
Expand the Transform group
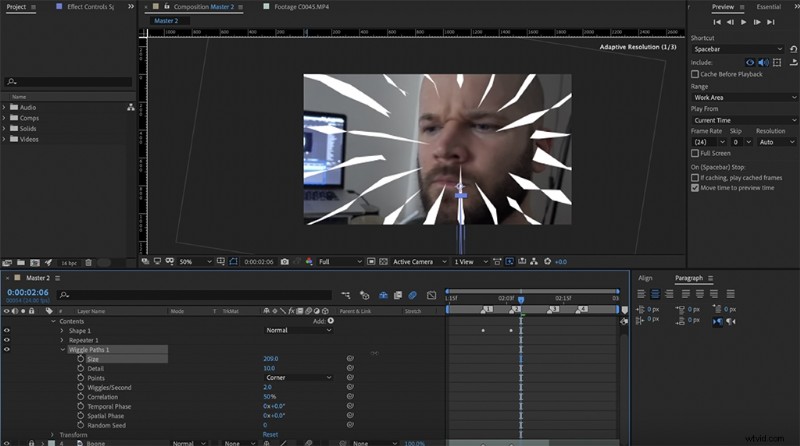[53, 435]
